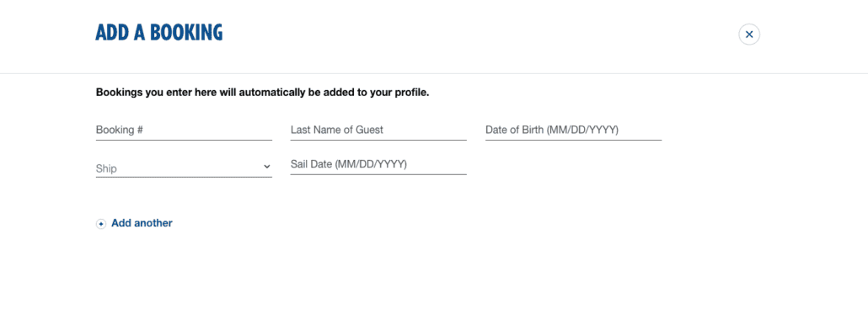The height and width of the screenshot is (325, 868).
Task: Click the Ship dropdown chevron arrow
Action: tap(267, 167)
